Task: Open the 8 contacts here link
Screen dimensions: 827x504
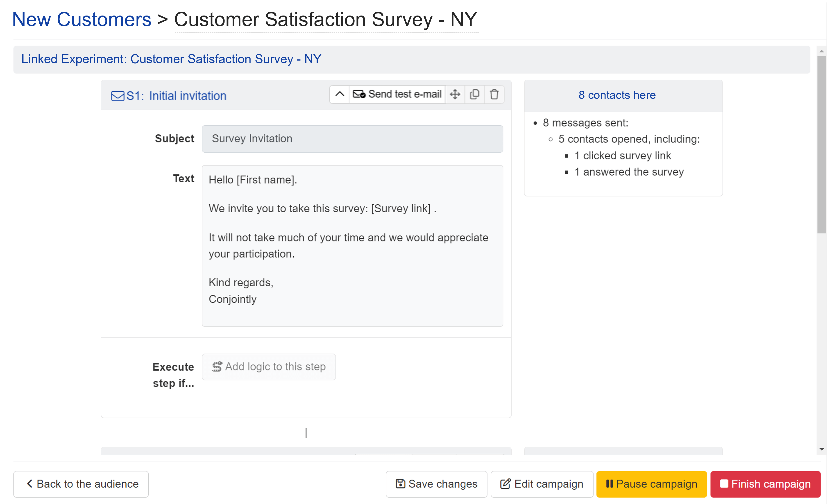Action: pyautogui.click(x=617, y=95)
